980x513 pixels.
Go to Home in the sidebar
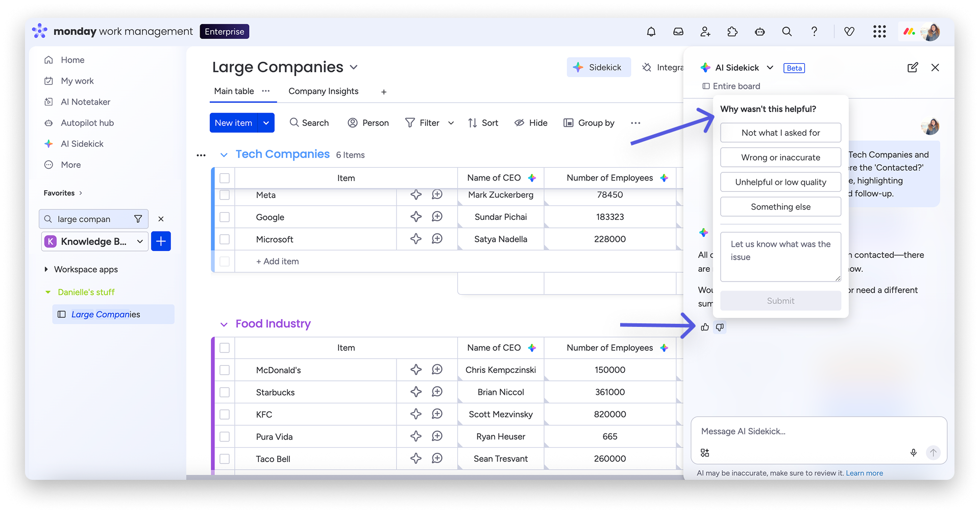coord(72,60)
